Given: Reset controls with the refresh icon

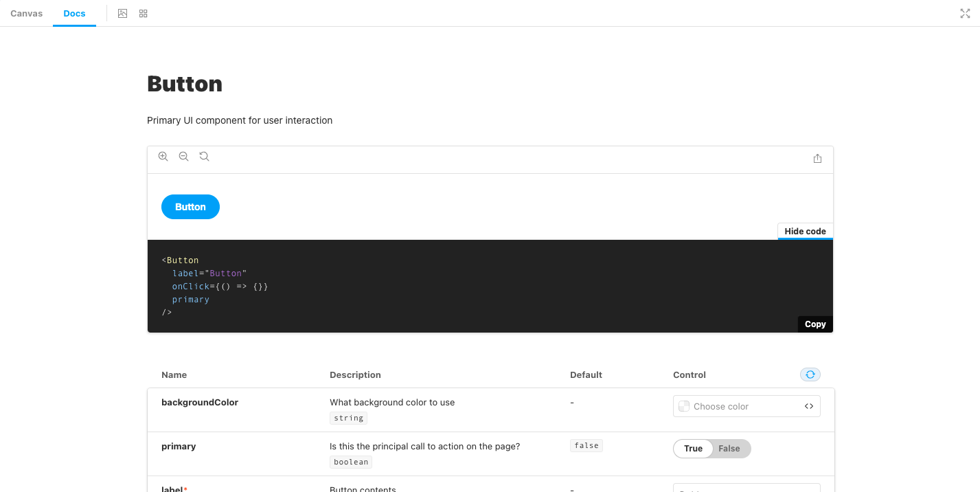Looking at the screenshot, I should click(810, 374).
